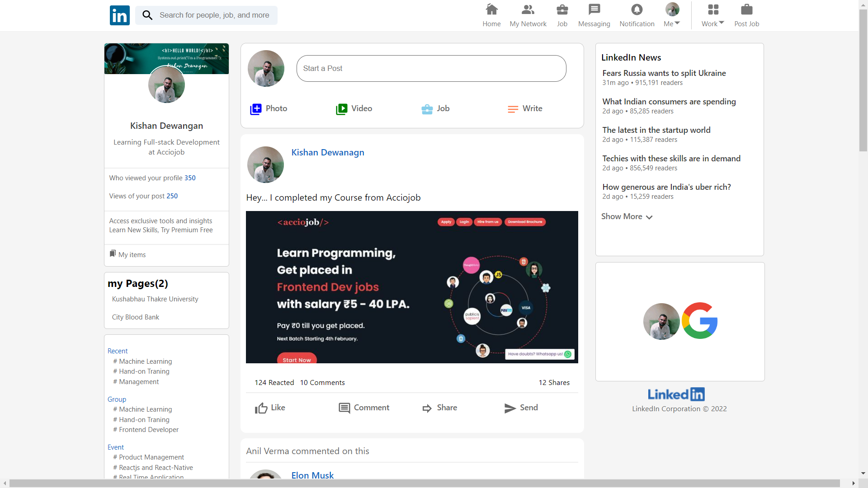The width and height of the screenshot is (868, 488).
Task: Click 12 Shares count
Action: click(x=554, y=383)
